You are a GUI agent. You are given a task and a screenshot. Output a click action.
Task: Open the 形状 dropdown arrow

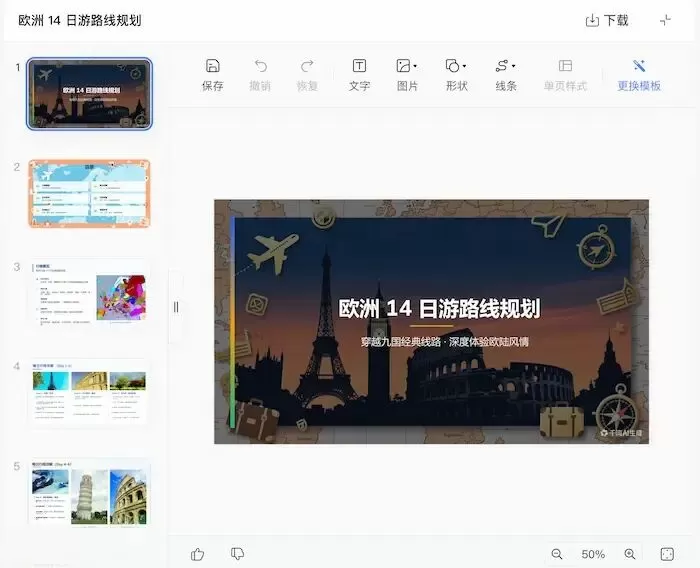pos(464,66)
